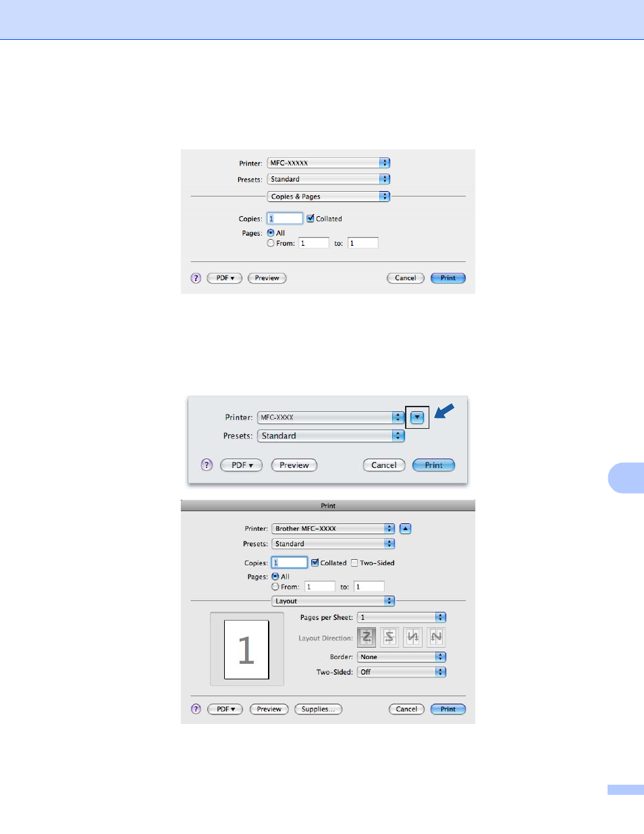Click Cancel button in top dialog

coord(406,278)
